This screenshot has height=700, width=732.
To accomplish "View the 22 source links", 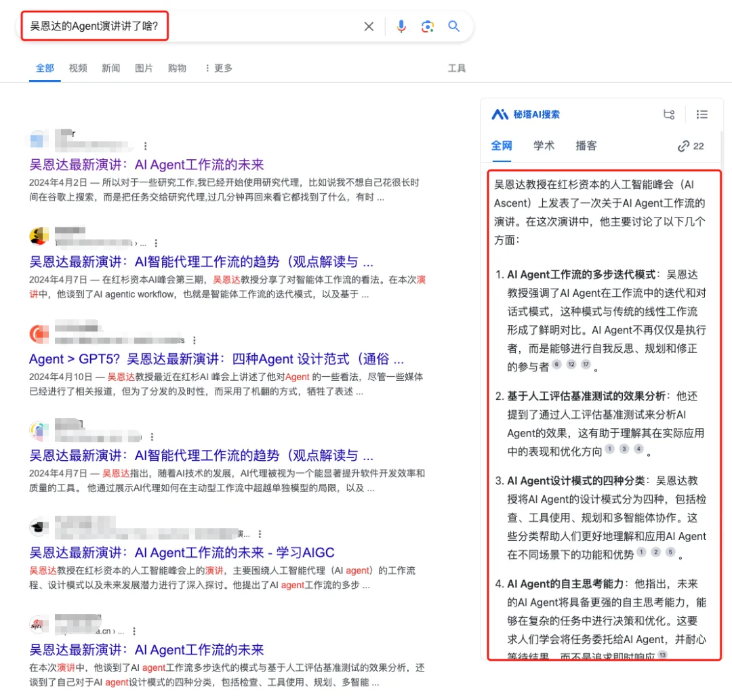I will (x=691, y=146).
